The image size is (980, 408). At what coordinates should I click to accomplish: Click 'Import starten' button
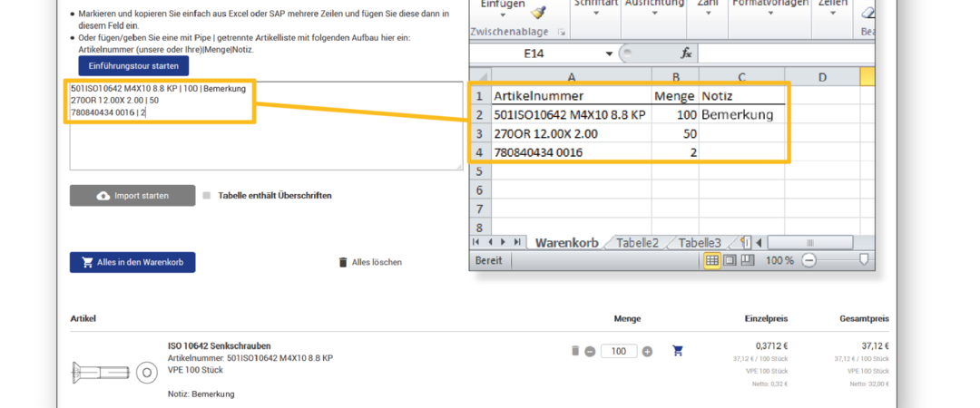pos(132,196)
